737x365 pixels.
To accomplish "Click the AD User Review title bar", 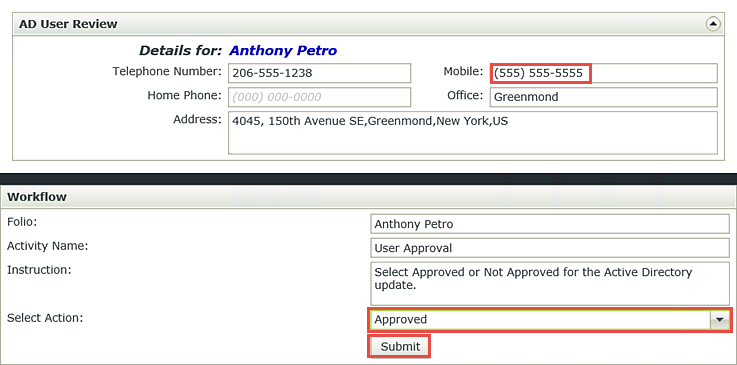I will [368, 24].
